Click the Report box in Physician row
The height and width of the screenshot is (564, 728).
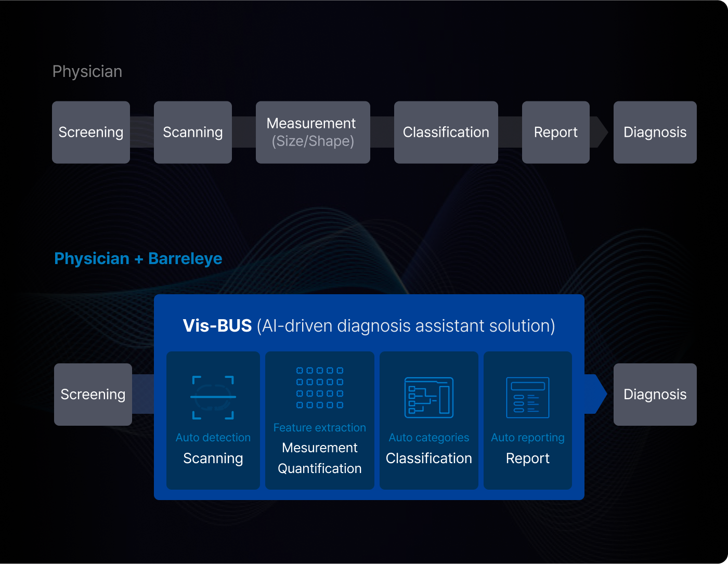pos(556,132)
